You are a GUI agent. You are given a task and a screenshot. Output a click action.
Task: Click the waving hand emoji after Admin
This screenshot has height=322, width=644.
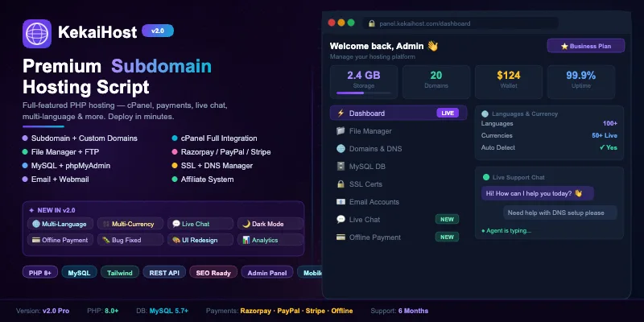432,46
